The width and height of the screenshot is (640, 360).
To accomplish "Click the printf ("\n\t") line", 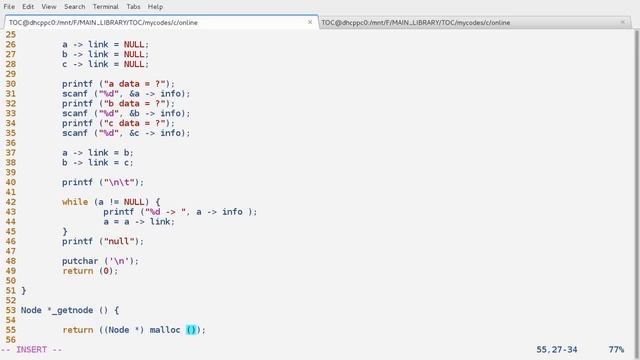I will pyautogui.click(x=103, y=182).
